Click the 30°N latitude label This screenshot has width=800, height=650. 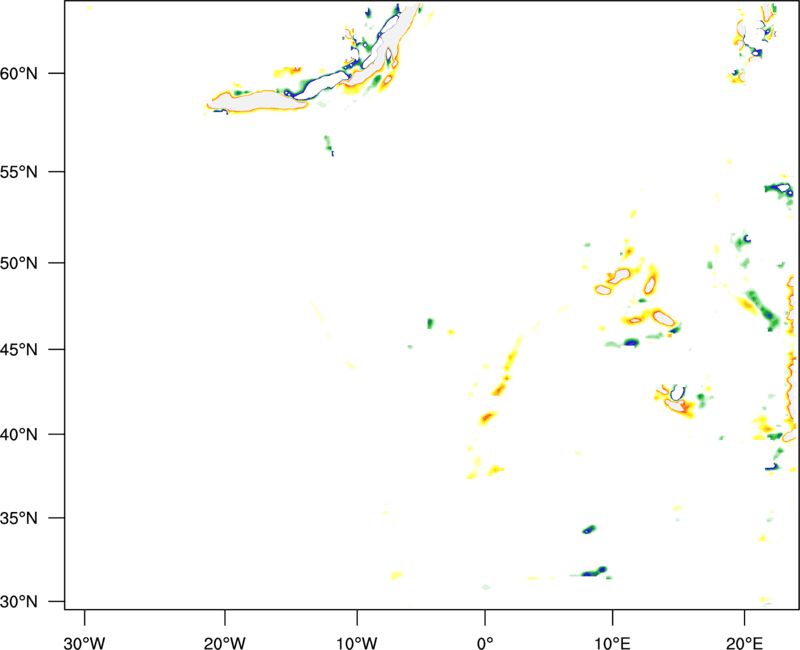pos(19,602)
